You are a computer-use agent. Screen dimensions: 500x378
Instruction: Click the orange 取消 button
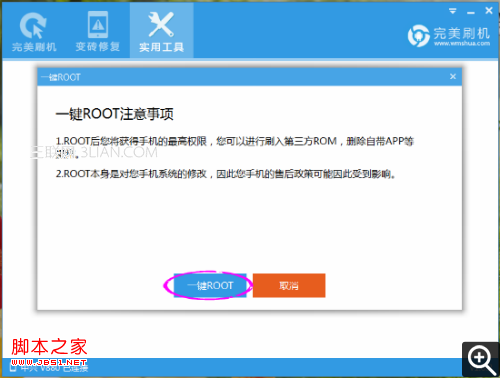[289, 285]
